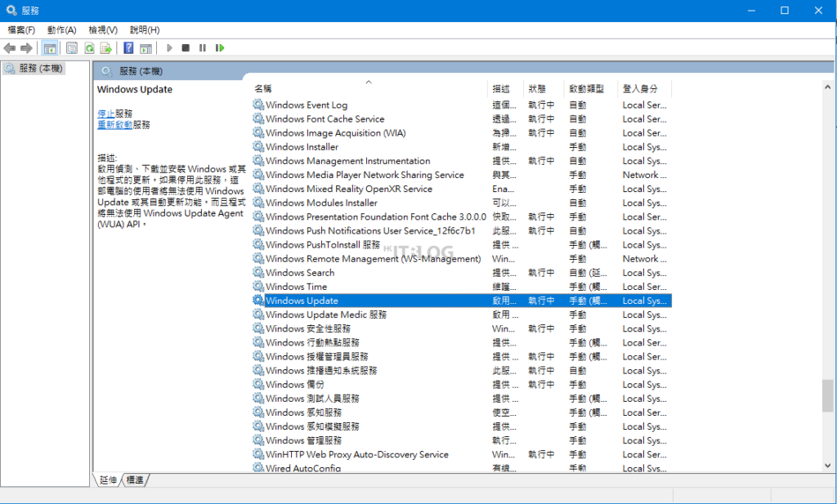Select Windows 管理服務 row
Viewport: 837px width, 504px height.
[x=462, y=440]
